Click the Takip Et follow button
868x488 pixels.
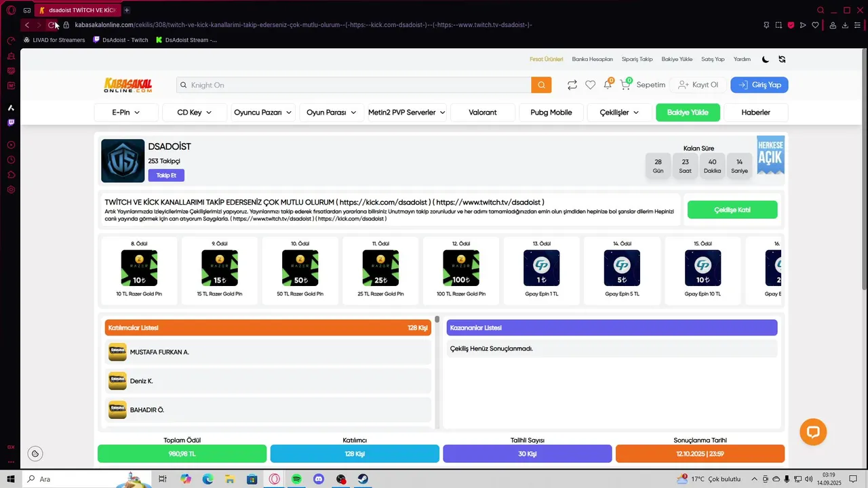[x=166, y=176]
